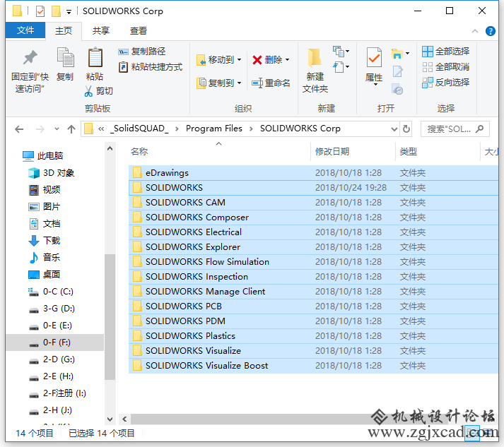
Task: Click the Cut scissors icon
Action: pos(88,91)
